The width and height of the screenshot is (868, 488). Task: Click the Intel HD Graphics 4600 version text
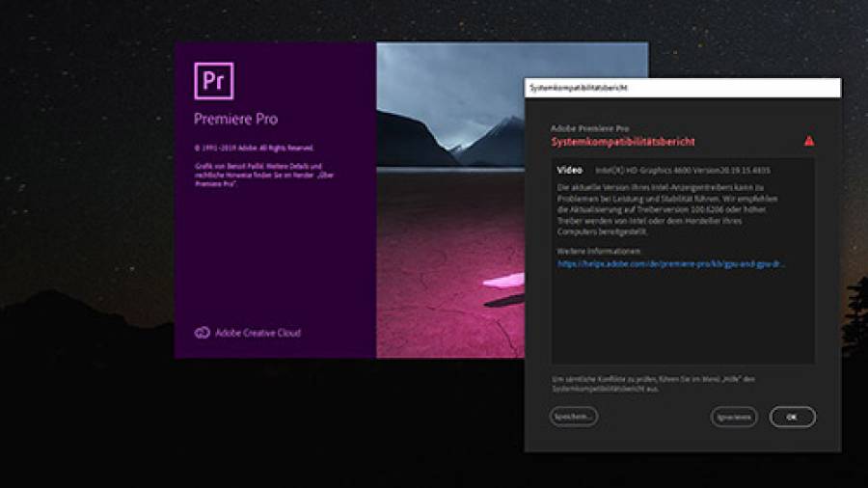[x=682, y=171]
